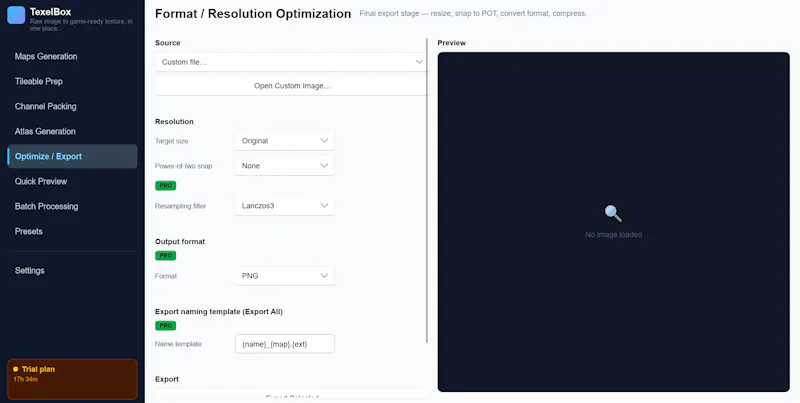Image resolution: width=800 pixels, height=403 pixels.
Task: Open Atlas Generation page
Action: [x=72, y=132]
